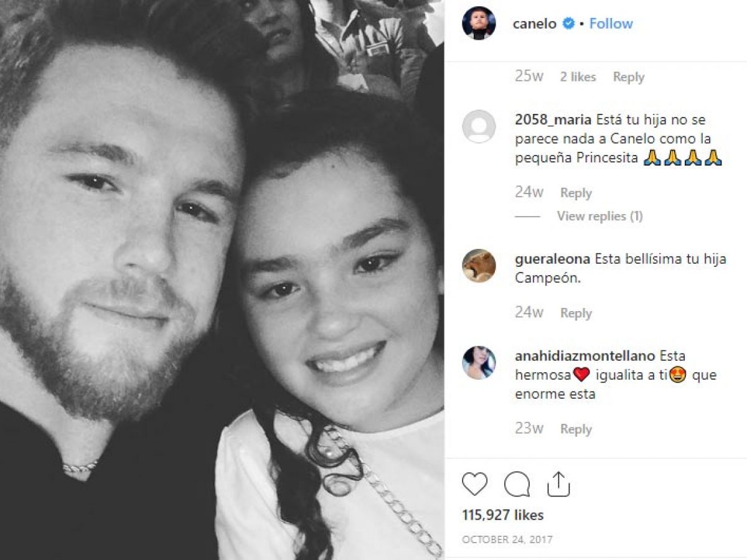Reply to anahidiazmontellano's comment
The width and height of the screenshot is (747, 560).
576,429
